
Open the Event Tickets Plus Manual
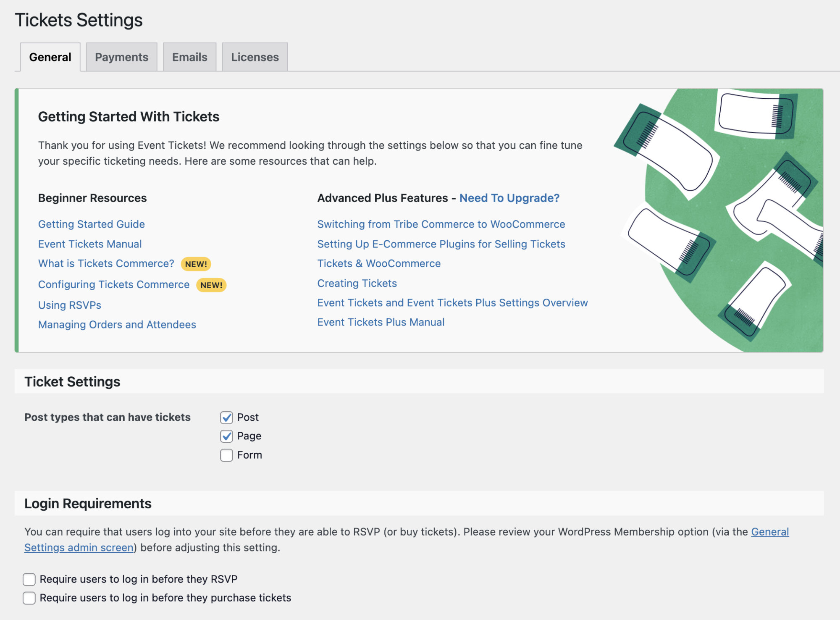coord(381,322)
